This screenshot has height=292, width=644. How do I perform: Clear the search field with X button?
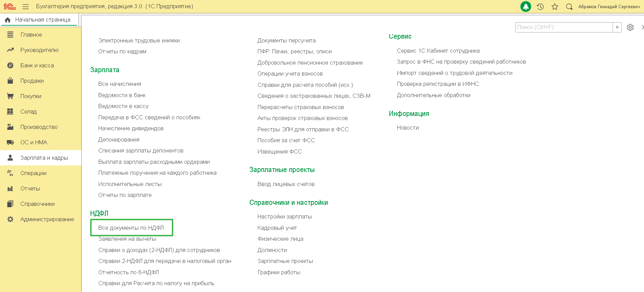(617, 27)
